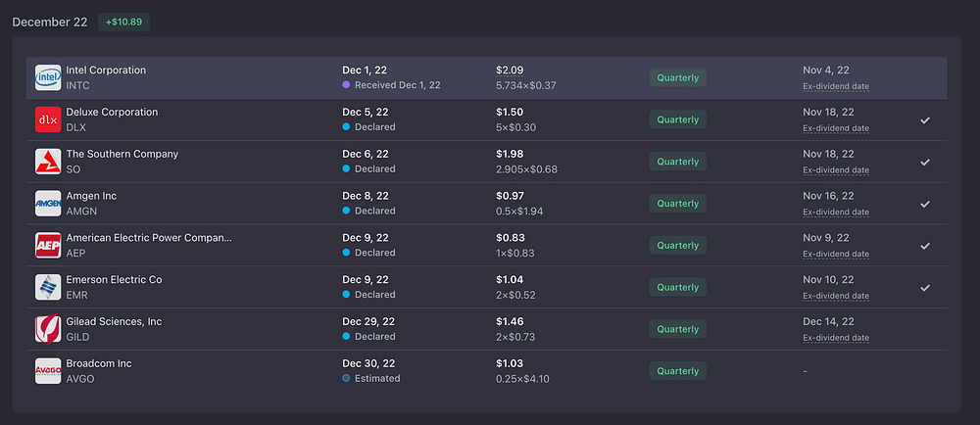
Task: Click the AEP red logo icon
Action: (48, 245)
